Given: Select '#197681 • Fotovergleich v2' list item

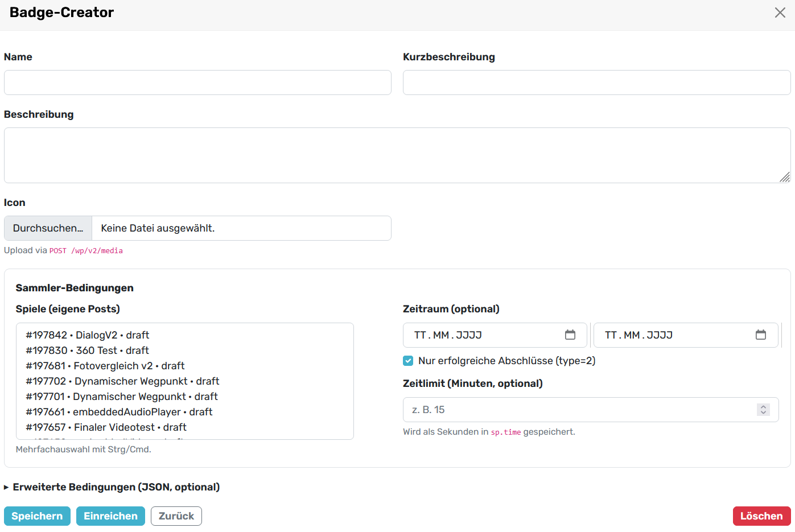Looking at the screenshot, I should point(105,366).
